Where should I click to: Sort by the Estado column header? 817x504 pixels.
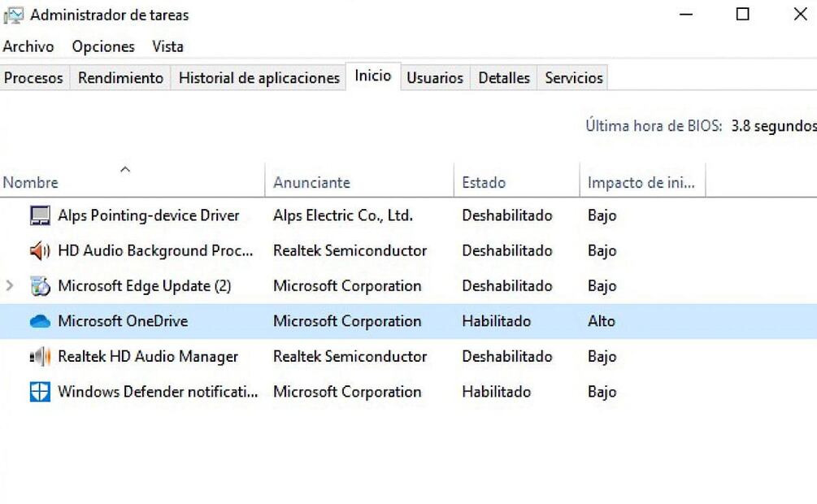tap(484, 183)
